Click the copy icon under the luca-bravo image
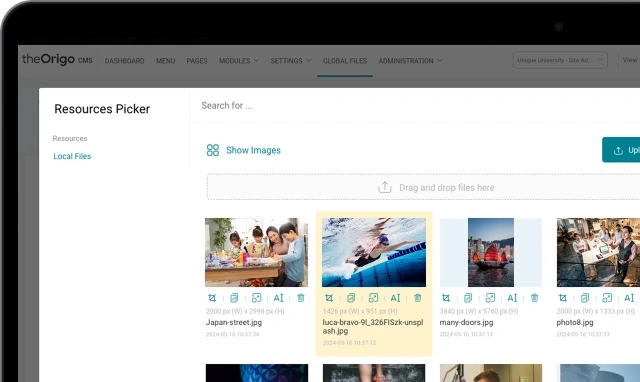The image size is (640, 382). (351, 298)
